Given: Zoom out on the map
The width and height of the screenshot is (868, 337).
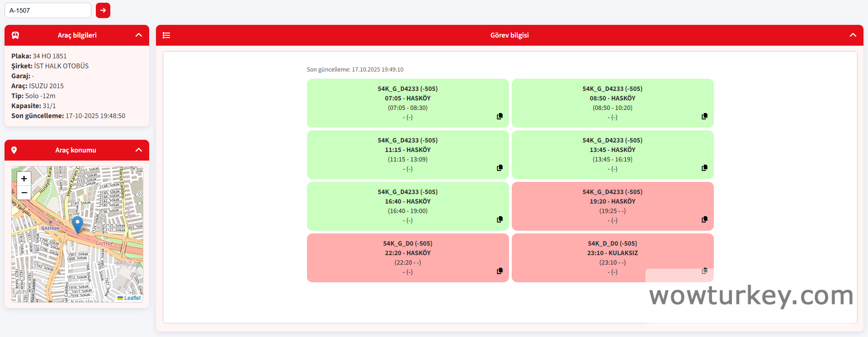Looking at the screenshot, I should (24, 193).
